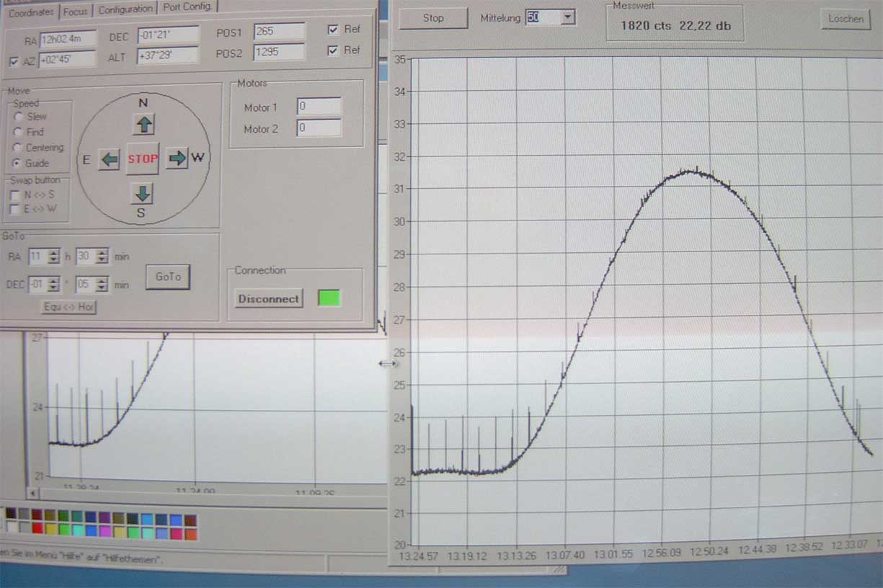
Task: Click the green connection status indicator
Action: (x=329, y=298)
